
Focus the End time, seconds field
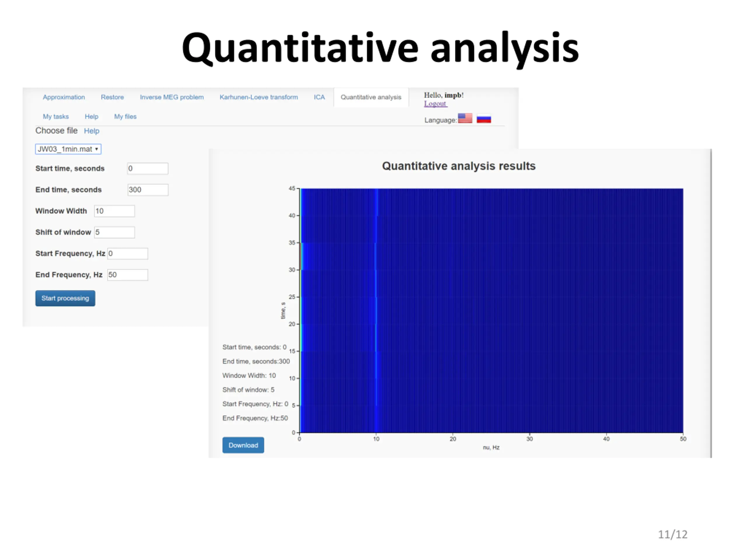pyautogui.click(x=148, y=190)
